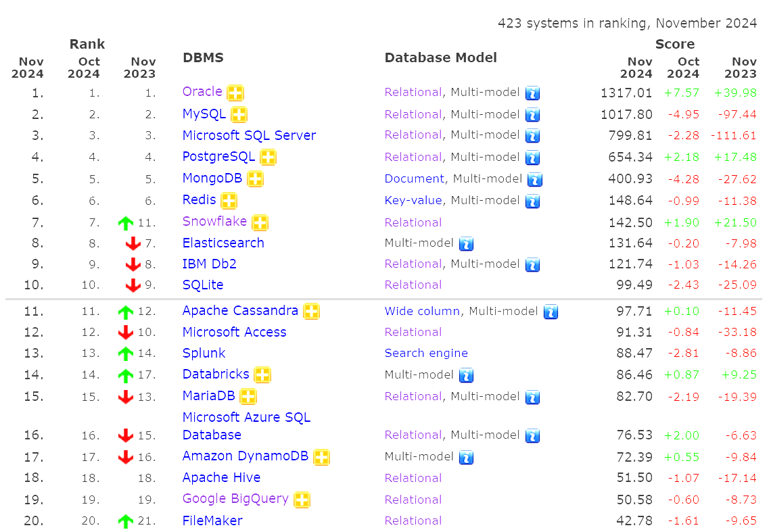This screenshot has height=532, width=771.
Task: Open the Microsoft Access link
Action: [234, 333]
